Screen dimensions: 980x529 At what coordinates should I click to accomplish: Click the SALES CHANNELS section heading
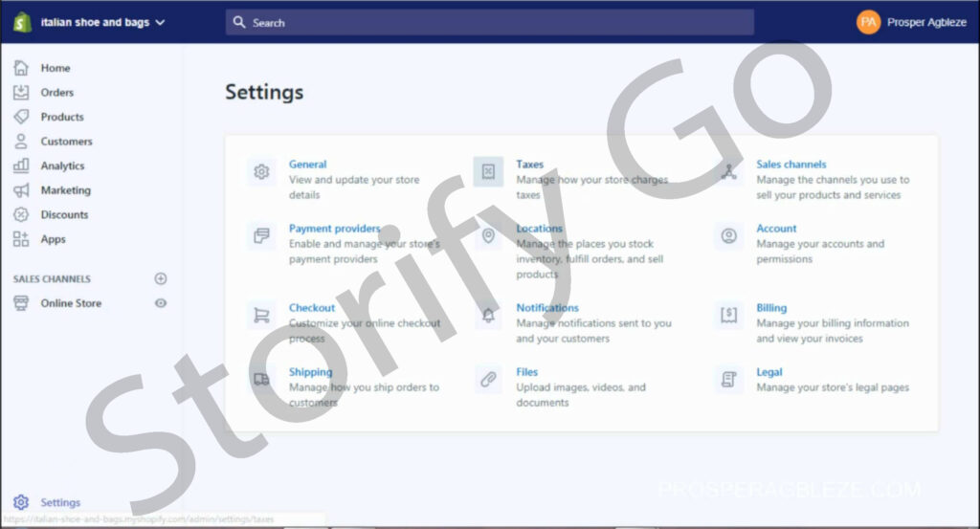(52, 278)
